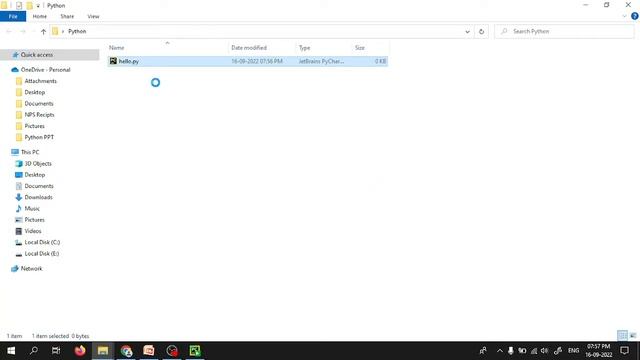Select This PC in navigation pane
640x360 pixels.
point(30,152)
